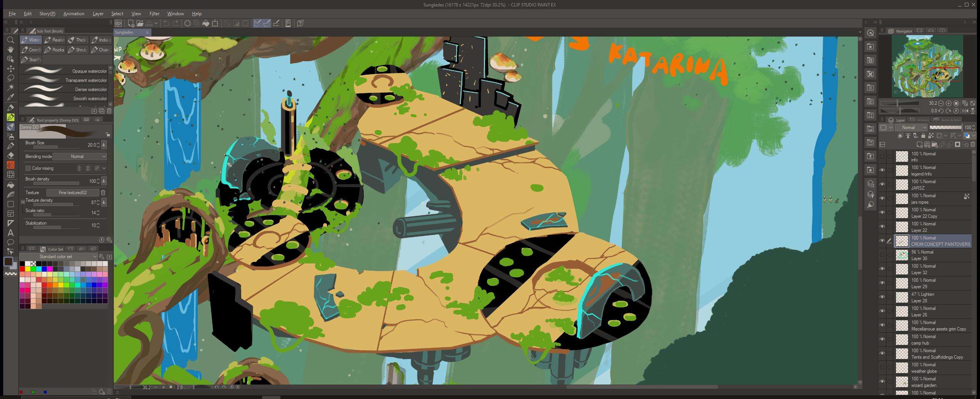Show the hidden info layer

[882, 156]
